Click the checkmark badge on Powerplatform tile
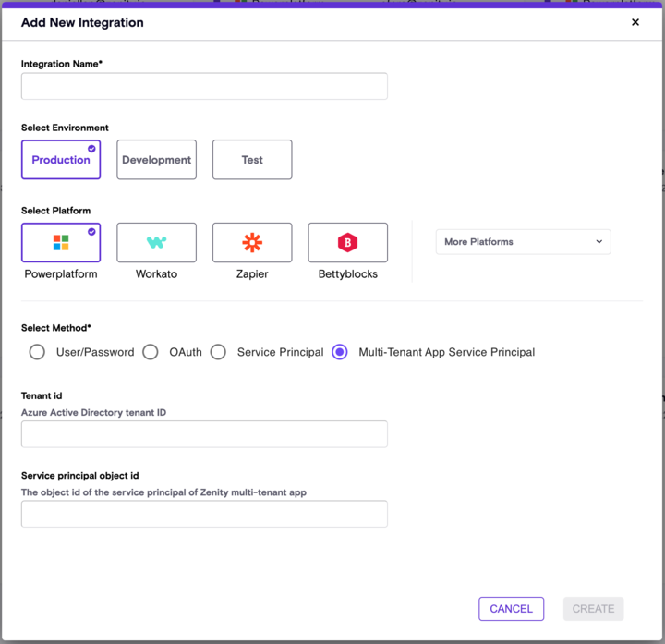 click(91, 231)
